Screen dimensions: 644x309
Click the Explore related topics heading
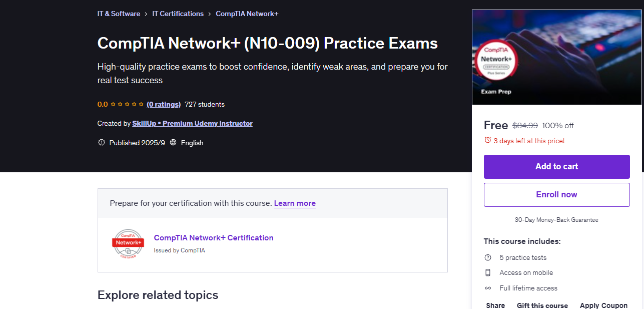(158, 295)
